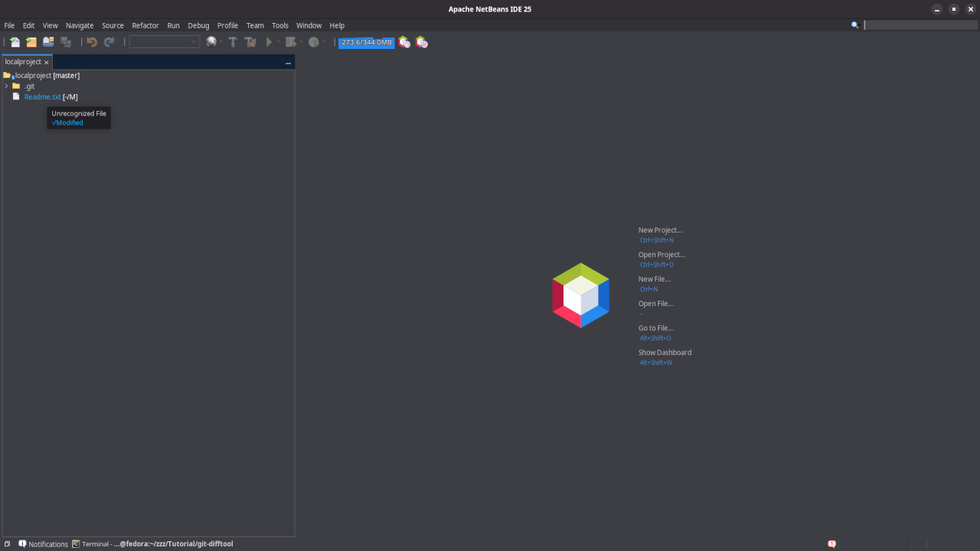Viewport: 980px width, 551px height.
Task: Open the dropdown arrow beside Debug Project
Action: pos(301,42)
